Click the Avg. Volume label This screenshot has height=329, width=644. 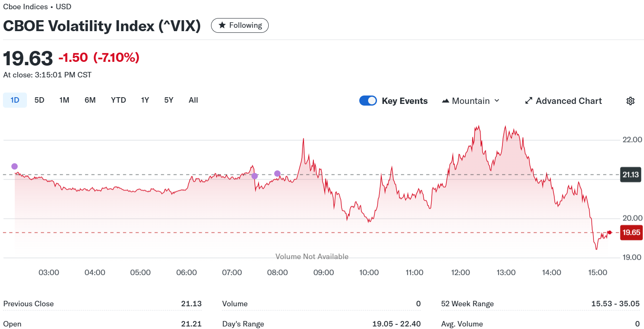[x=462, y=324]
